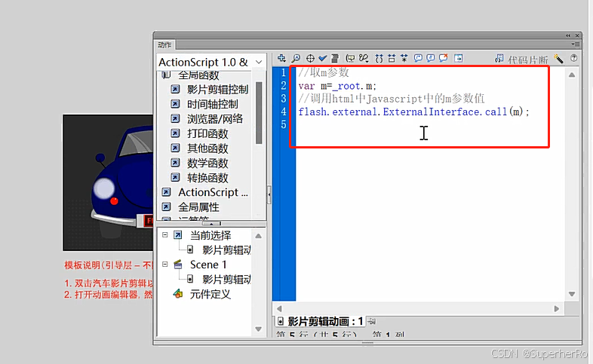
Task: Apply Auto format to the script
Action: [x=335, y=58]
